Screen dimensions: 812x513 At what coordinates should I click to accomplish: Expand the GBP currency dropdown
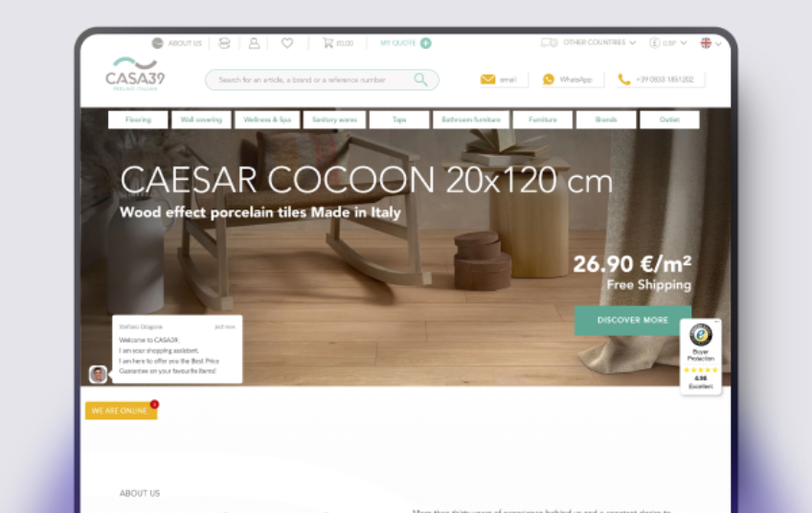[x=674, y=43]
